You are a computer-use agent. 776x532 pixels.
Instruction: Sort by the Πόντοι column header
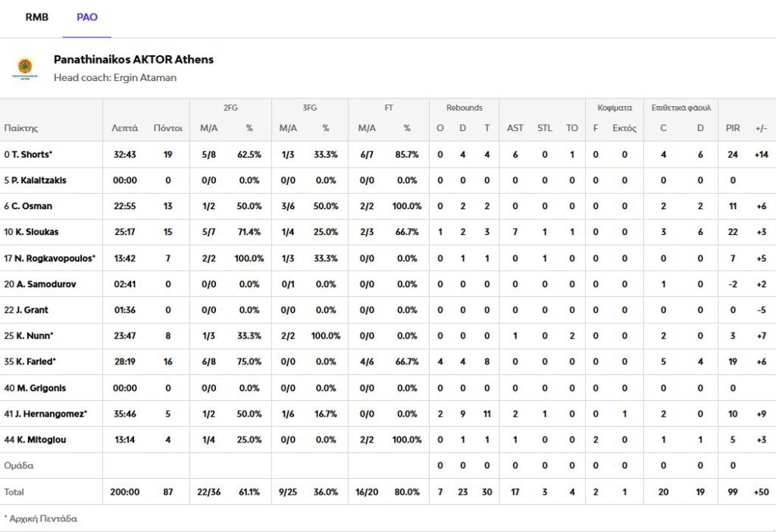click(x=167, y=128)
